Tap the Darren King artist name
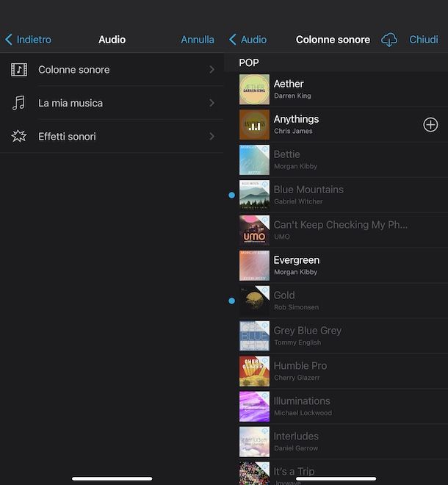Screen dimensions: 448x485 coord(292,96)
